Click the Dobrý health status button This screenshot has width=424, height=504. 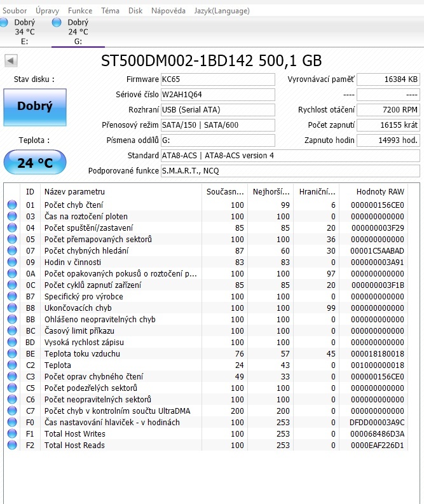[35, 107]
